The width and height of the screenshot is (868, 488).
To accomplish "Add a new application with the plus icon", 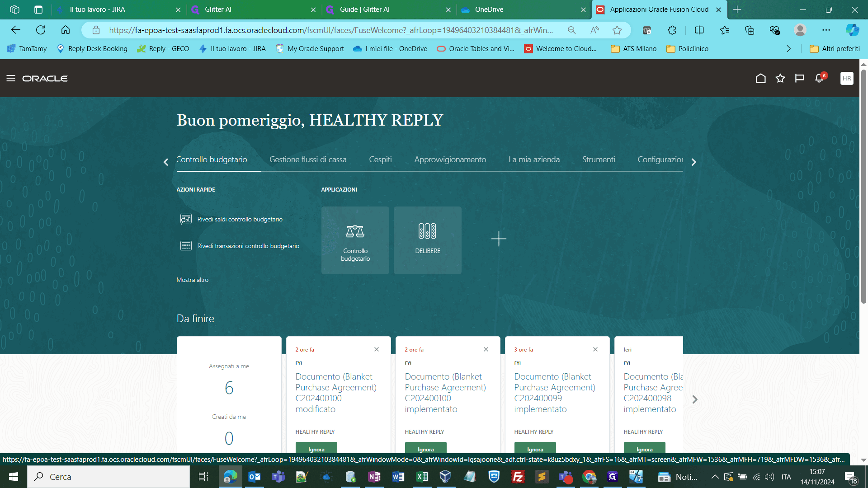I will pyautogui.click(x=499, y=239).
